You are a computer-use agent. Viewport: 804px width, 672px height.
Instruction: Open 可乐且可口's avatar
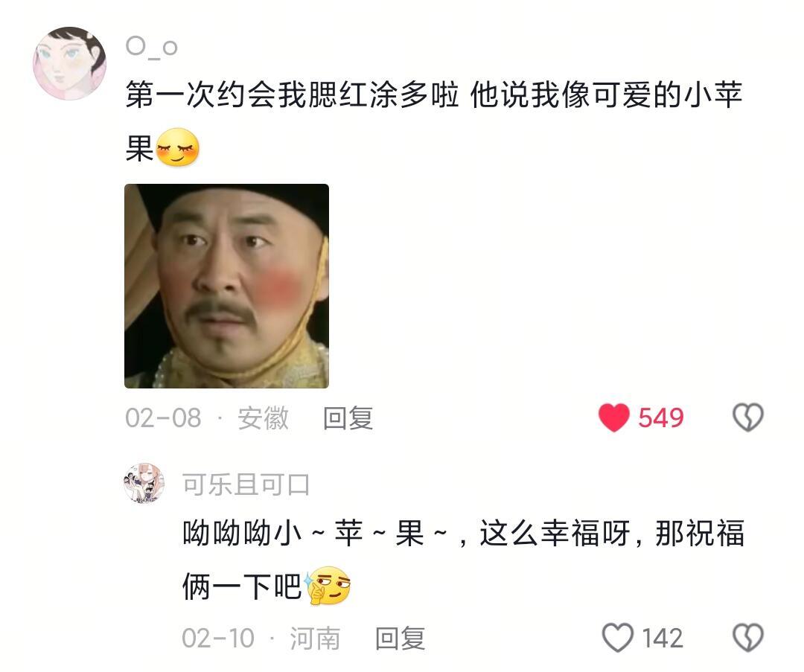[144, 483]
